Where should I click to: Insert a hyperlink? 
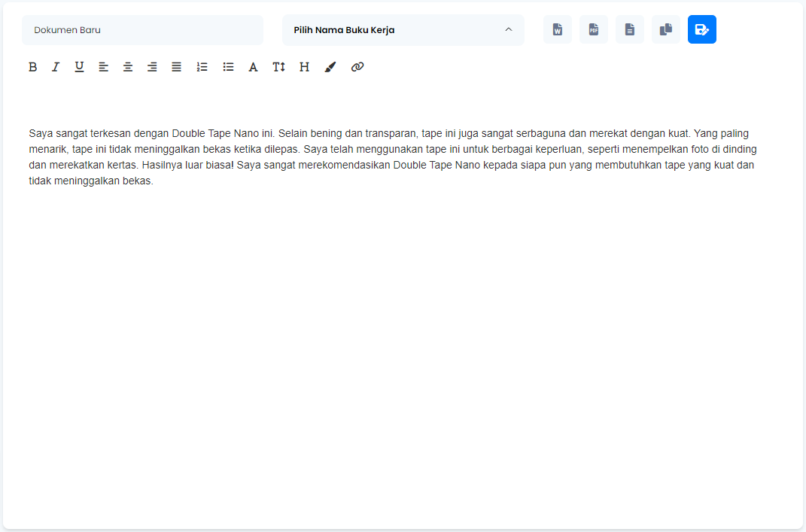[x=357, y=67]
